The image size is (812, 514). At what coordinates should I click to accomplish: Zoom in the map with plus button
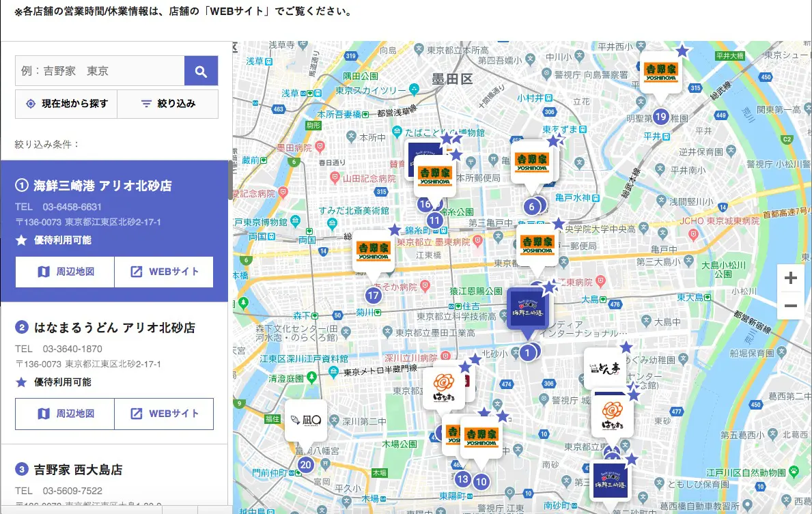point(791,279)
